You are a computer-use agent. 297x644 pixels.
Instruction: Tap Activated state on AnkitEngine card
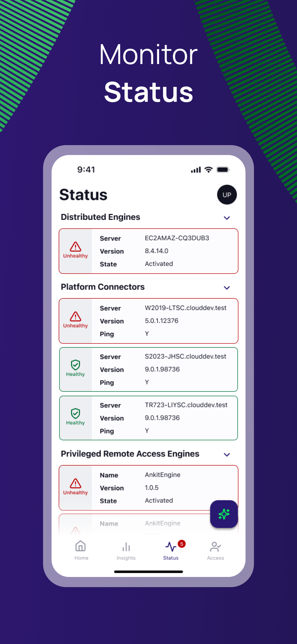(x=159, y=500)
